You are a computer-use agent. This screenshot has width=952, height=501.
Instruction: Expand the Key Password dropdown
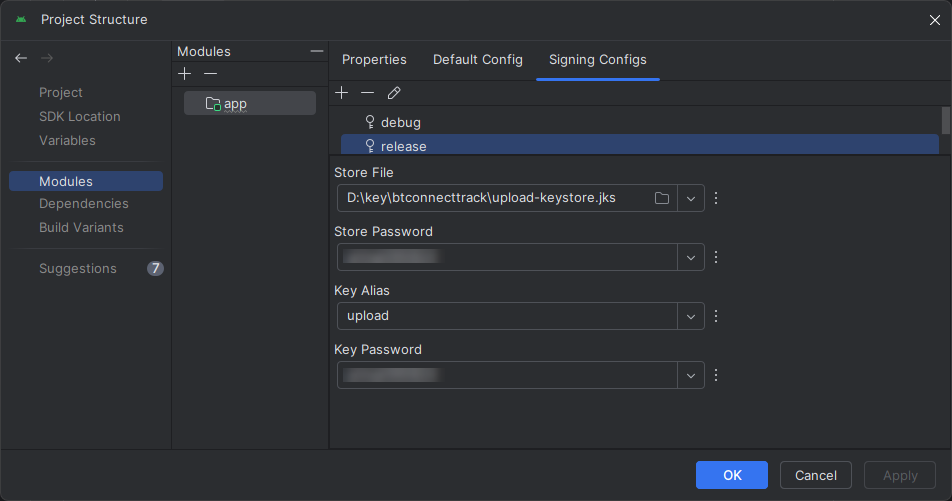(x=691, y=375)
